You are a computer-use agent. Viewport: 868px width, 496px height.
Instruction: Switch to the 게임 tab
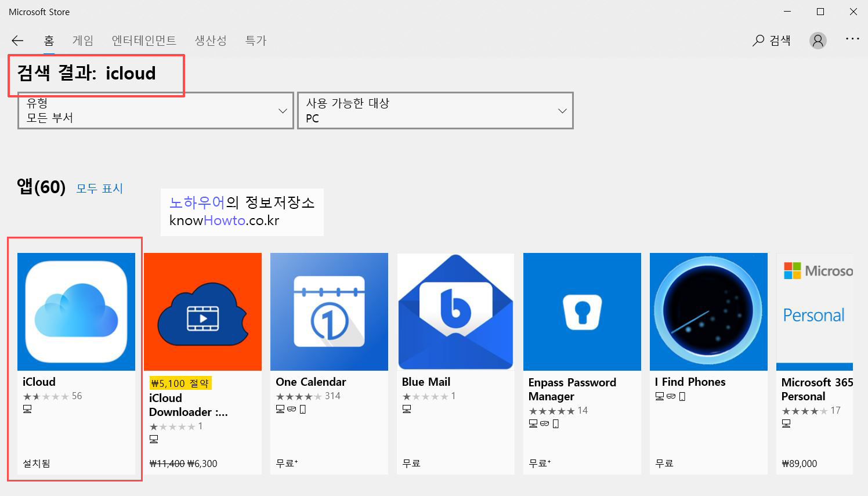click(83, 41)
